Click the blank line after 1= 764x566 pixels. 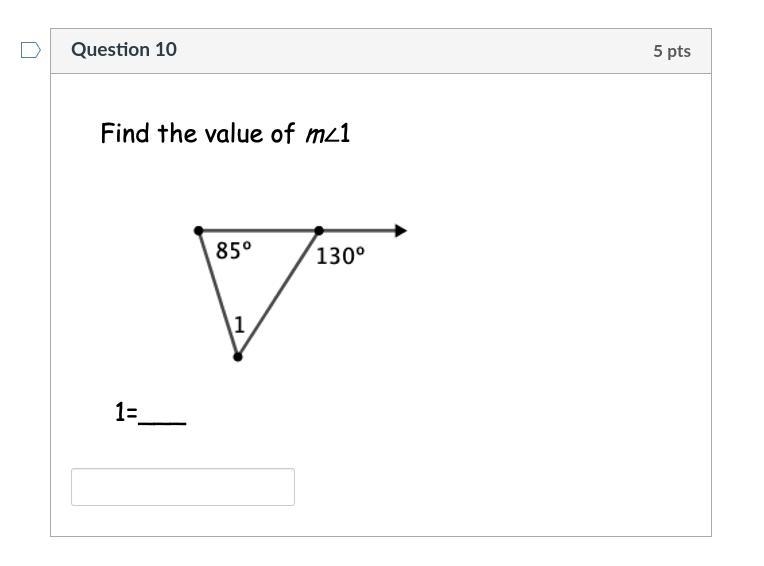click(x=162, y=423)
